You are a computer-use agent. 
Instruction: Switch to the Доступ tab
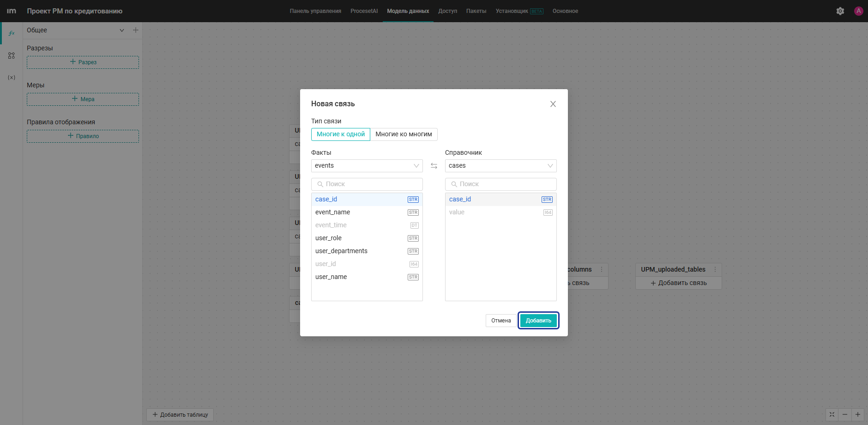pos(447,11)
